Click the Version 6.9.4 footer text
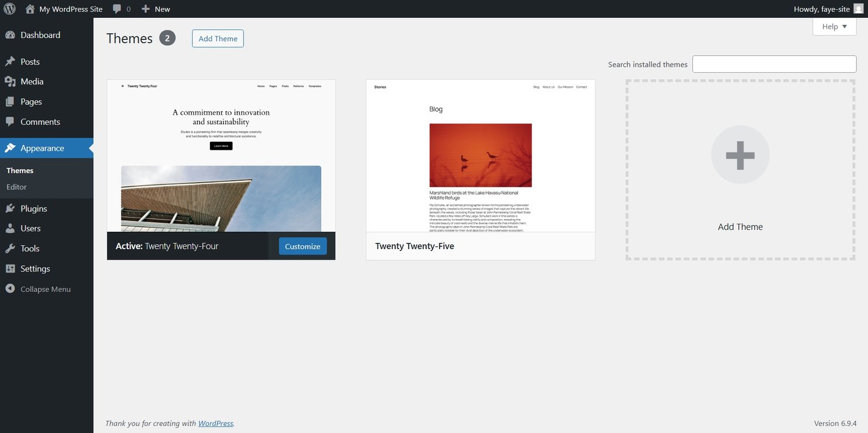Screen dimensions: 868x433 click(835, 423)
